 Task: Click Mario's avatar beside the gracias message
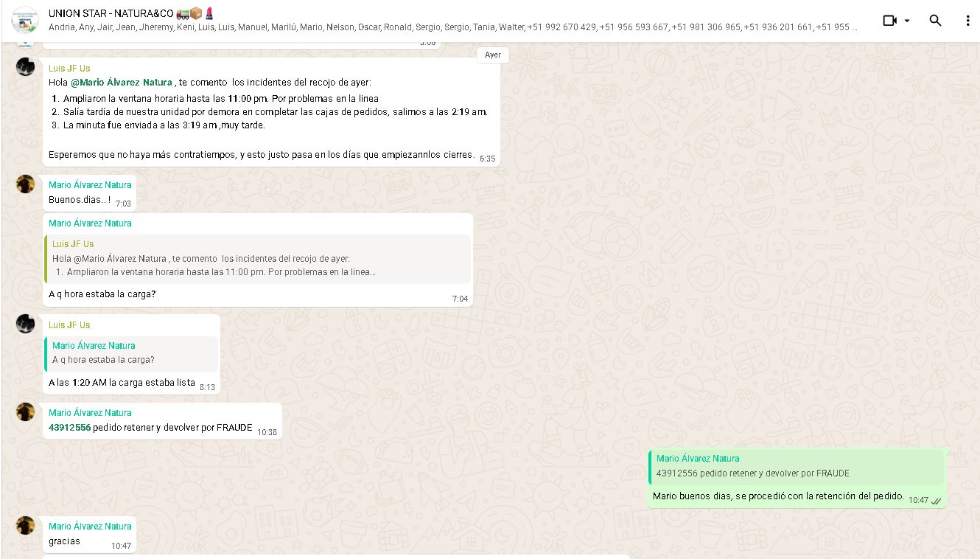click(x=26, y=526)
